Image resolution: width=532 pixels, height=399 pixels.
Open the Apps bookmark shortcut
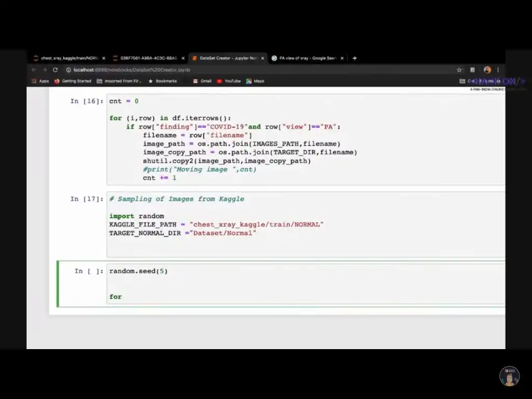[x=40, y=81]
